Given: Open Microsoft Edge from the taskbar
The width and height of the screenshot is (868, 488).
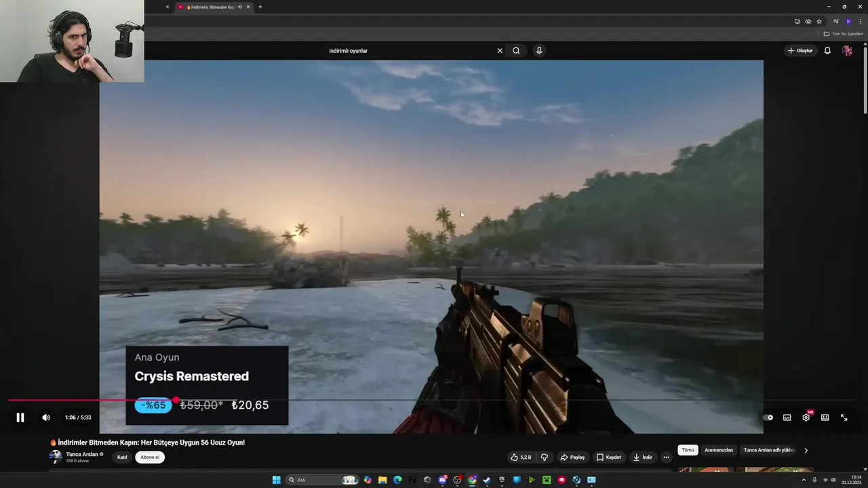Looking at the screenshot, I should click(x=397, y=480).
